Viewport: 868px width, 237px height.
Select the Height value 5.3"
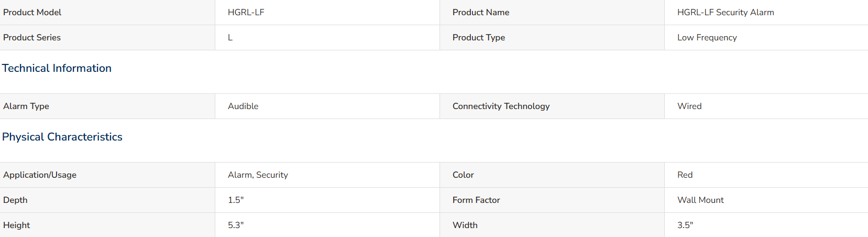pos(236,225)
